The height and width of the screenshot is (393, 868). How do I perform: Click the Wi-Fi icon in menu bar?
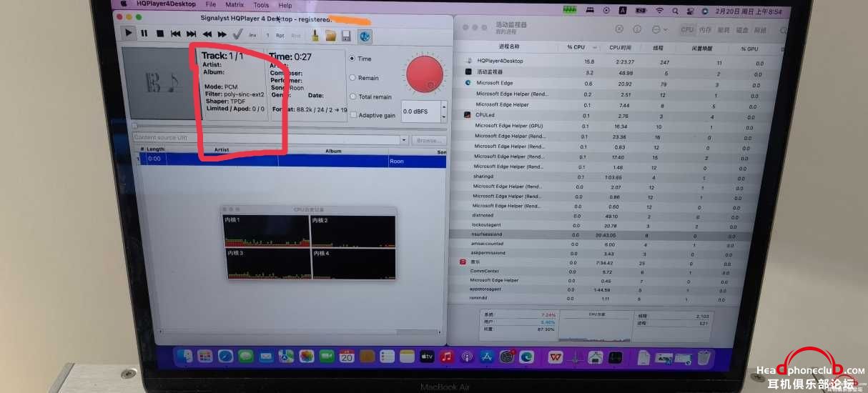pyautogui.click(x=659, y=11)
